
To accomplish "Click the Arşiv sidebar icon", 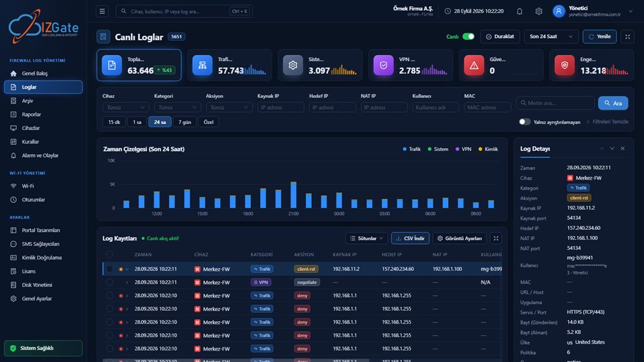I will coord(13,101).
